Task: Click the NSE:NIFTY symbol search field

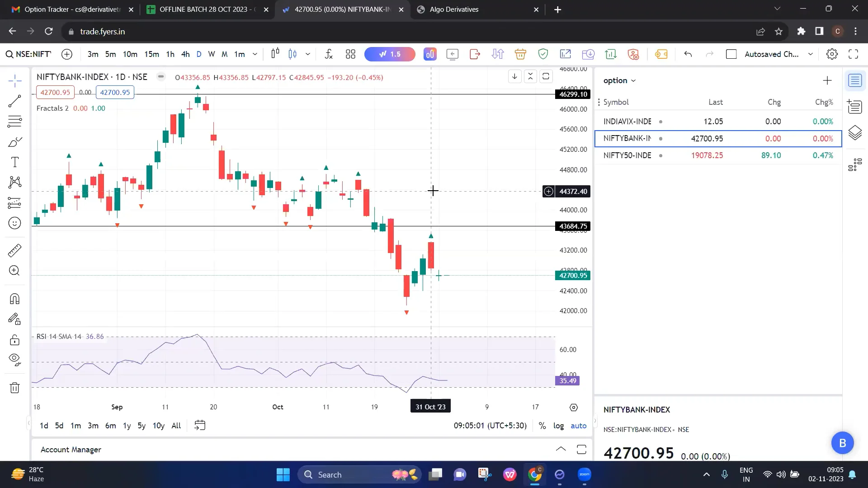Action: click(28, 54)
